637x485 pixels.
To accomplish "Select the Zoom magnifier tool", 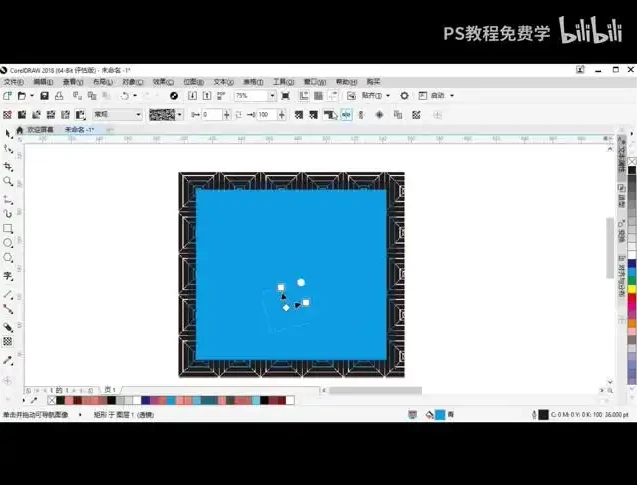I will (8, 182).
